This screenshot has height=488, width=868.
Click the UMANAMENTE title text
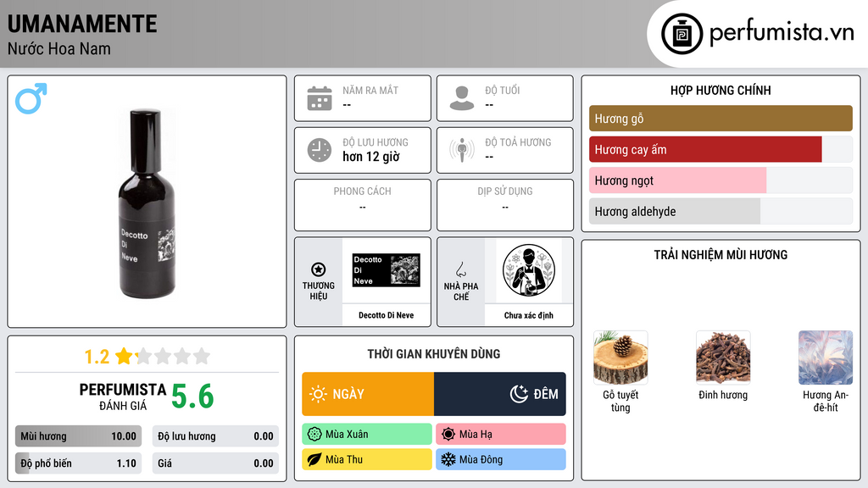[x=82, y=25]
